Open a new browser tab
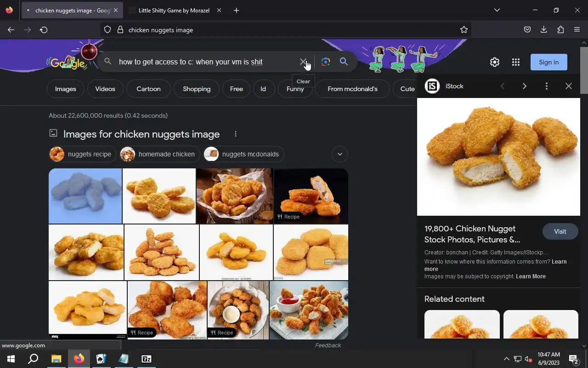The image size is (588, 368). [x=236, y=10]
